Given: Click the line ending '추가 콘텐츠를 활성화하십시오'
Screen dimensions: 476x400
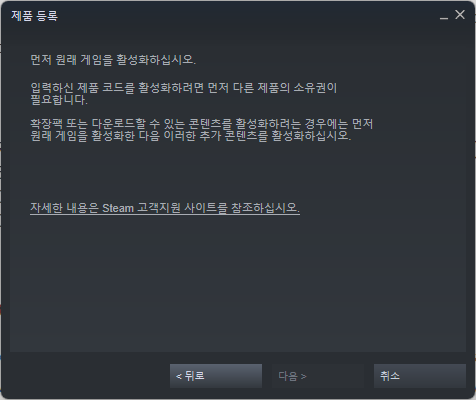Looking at the screenshot, I should click(191, 136).
